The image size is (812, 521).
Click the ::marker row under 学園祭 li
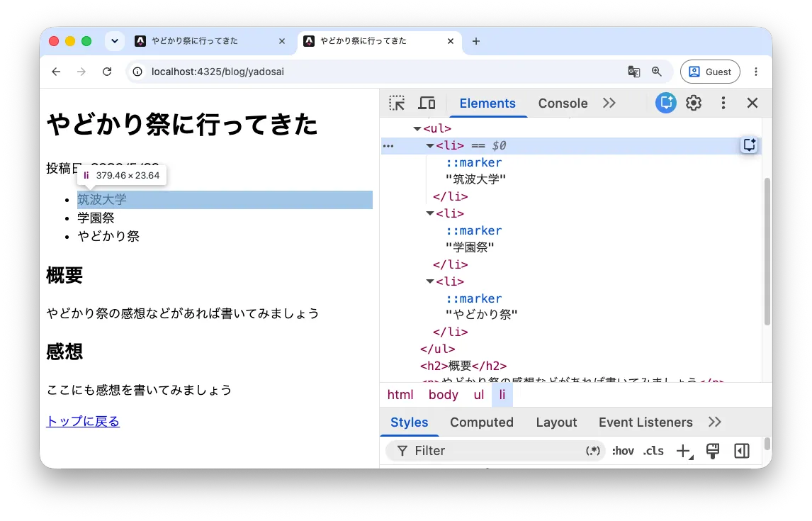coord(474,230)
